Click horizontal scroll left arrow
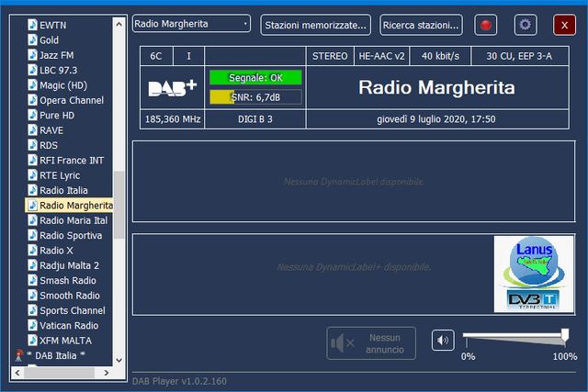 point(17,373)
